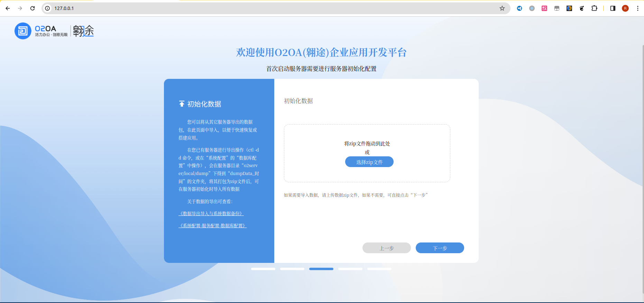The height and width of the screenshot is (303, 644).
Task: Open the VS Code browser extension
Action: coord(519,8)
